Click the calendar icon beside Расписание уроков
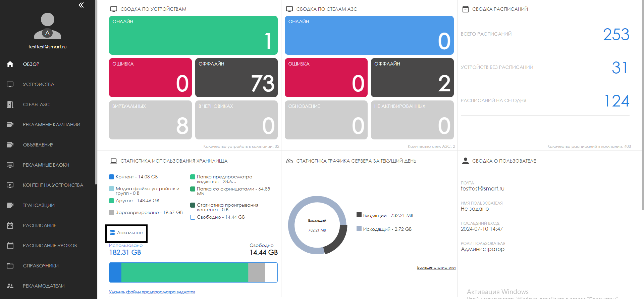The width and height of the screenshot is (644, 299). pos(10,246)
